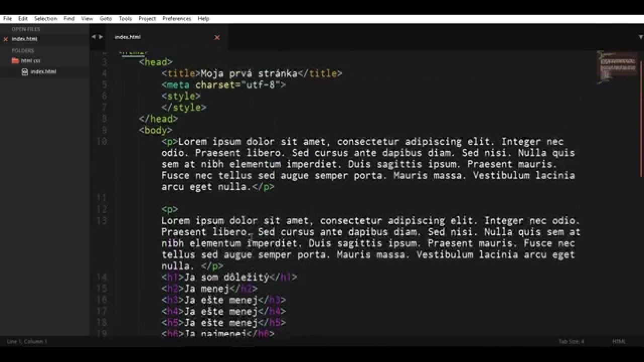Switch to the index.html tab
Viewport: 644px width, 362px height.
click(x=128, y=37)
